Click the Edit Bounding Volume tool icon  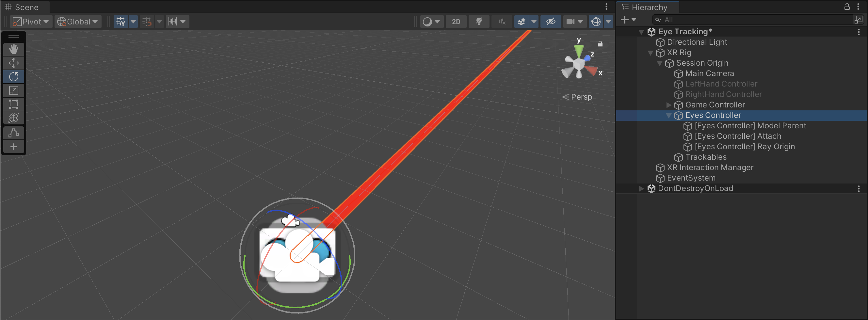13,133
